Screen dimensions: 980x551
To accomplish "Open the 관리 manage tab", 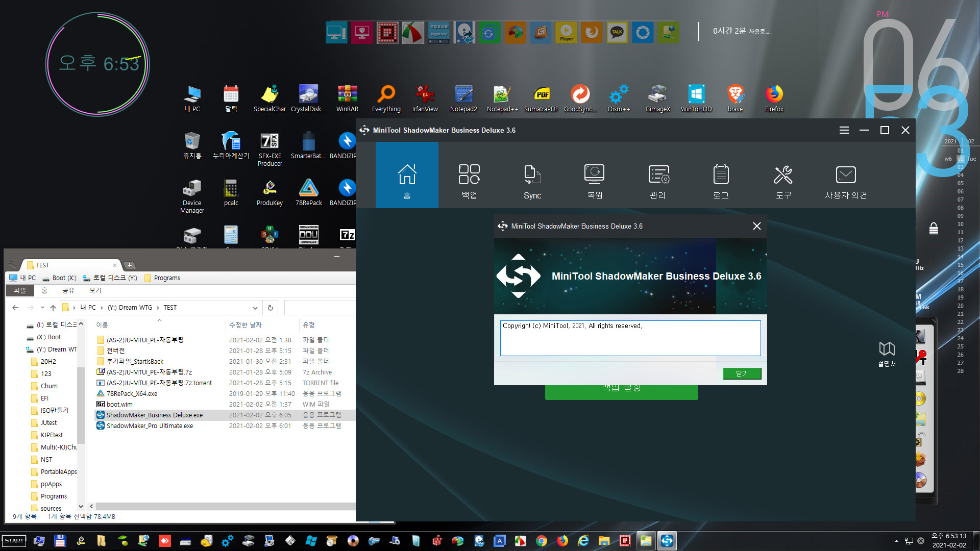I will tap(657, 181).
